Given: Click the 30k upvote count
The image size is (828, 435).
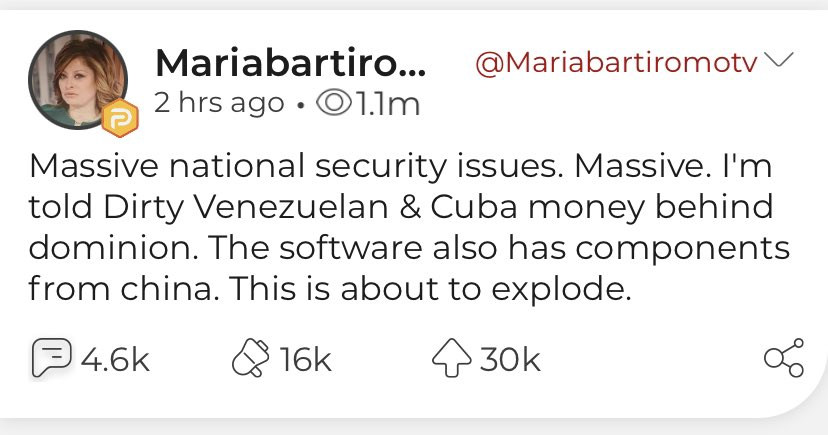Looking at the screenshot, I should [510, 359].
